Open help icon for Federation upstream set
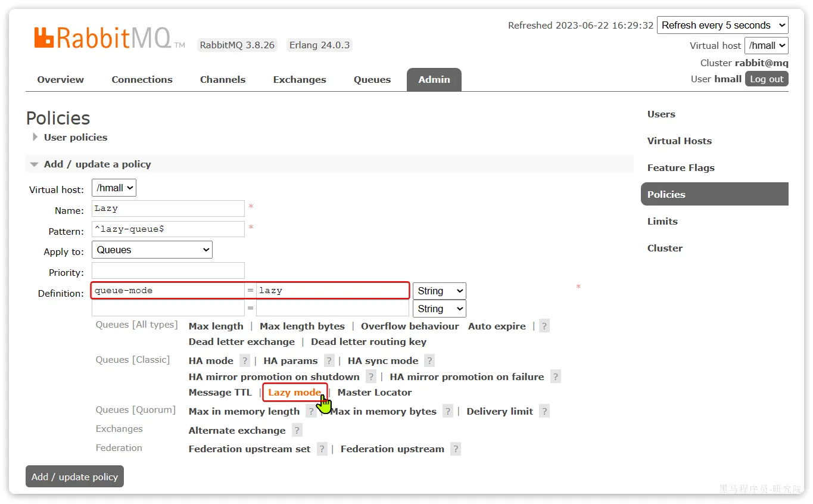The image size is (813, 504). [x=322, y=449]
